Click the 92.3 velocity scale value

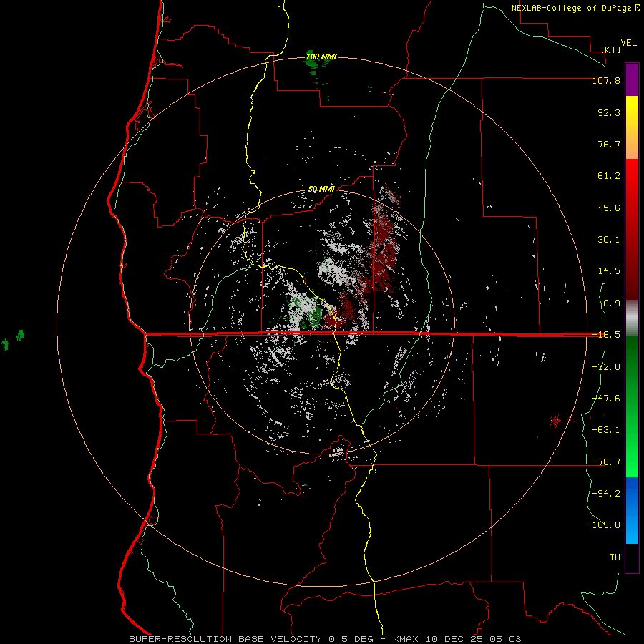(x=609, y=112)
